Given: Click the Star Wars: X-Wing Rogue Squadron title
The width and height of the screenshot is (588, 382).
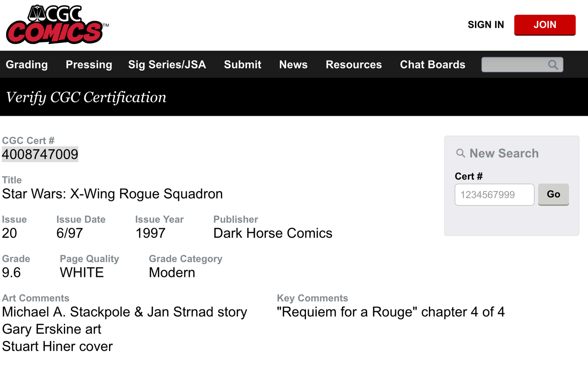Looking at the screenshot, I should coord(112,194).
